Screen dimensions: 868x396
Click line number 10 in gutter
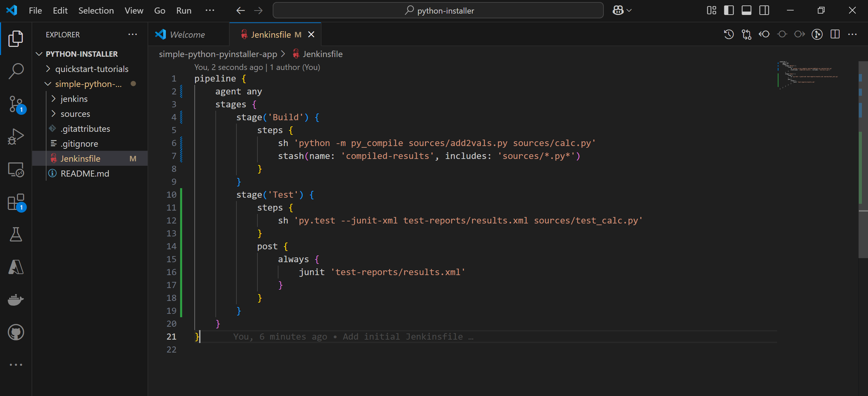[171, 195]
